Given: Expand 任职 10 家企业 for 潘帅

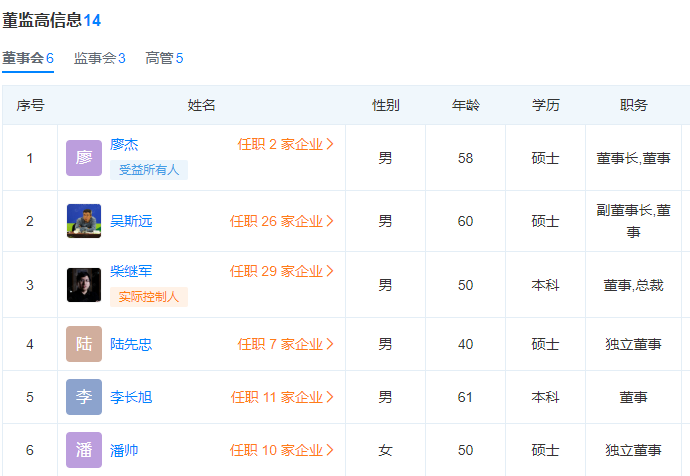Looking at the screenshot, I should 282,450.
